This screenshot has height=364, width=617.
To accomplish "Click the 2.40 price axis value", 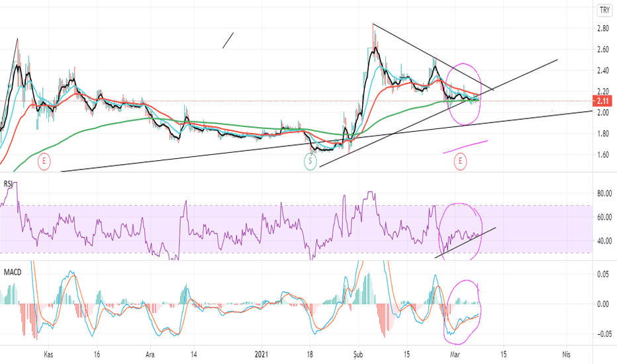I will 603,71.
